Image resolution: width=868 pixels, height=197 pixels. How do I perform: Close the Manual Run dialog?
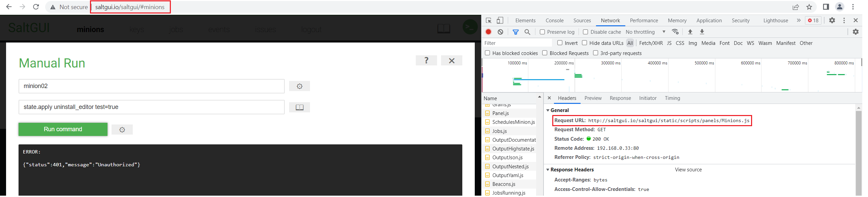452,60
